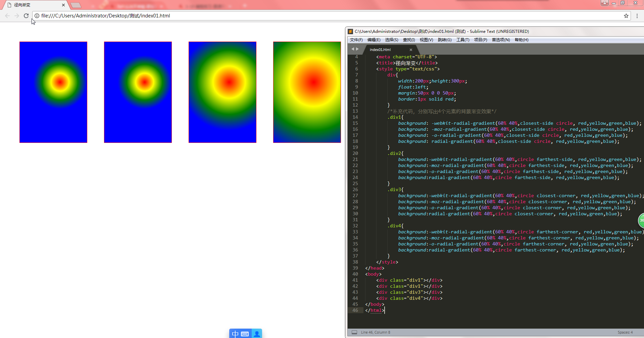Reload the page in the browser
Viewport: 644px width, 338px height.
26,16
